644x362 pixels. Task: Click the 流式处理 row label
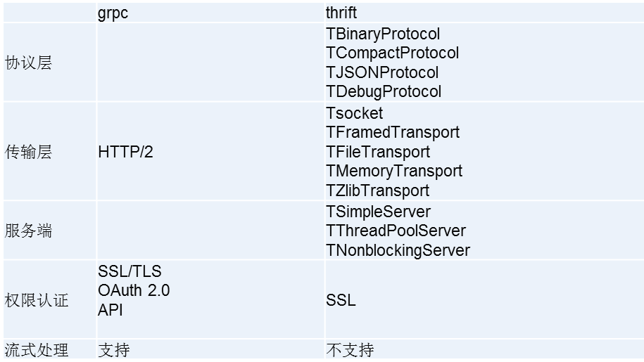[37, 350]
